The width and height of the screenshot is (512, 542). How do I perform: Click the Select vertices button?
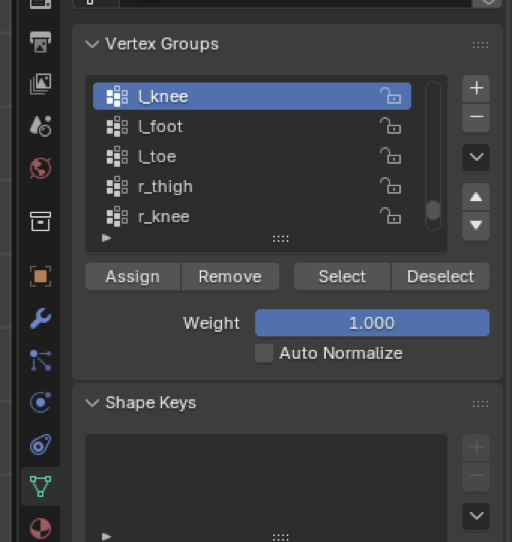[x=342, y=277]
